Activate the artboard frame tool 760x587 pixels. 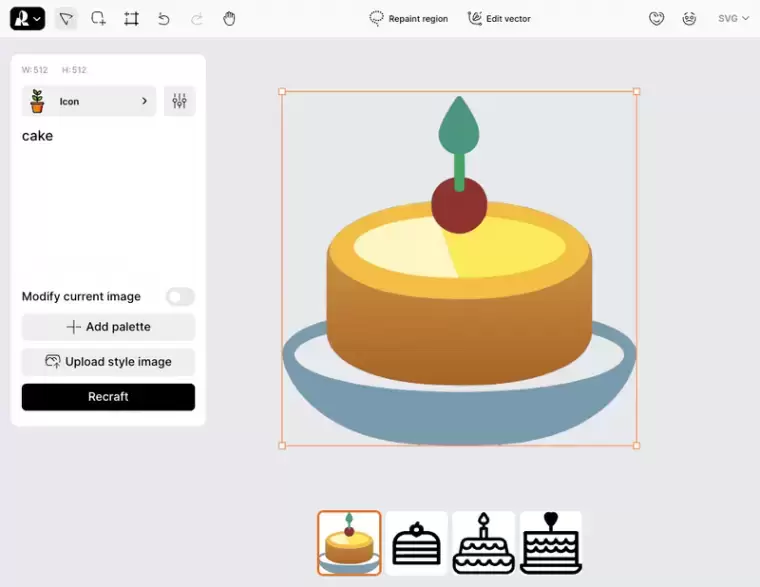click(131, 19)
